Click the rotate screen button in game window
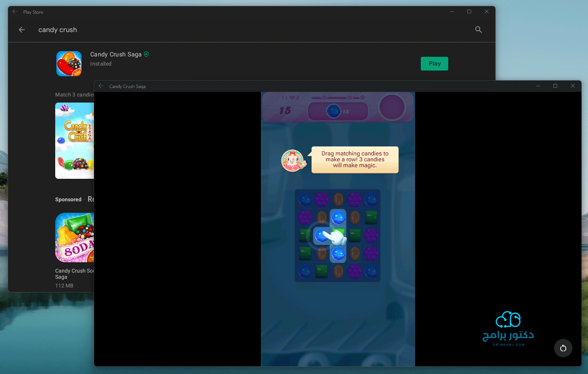Viewport: 588px width, 374px height. tap(563, 348)
